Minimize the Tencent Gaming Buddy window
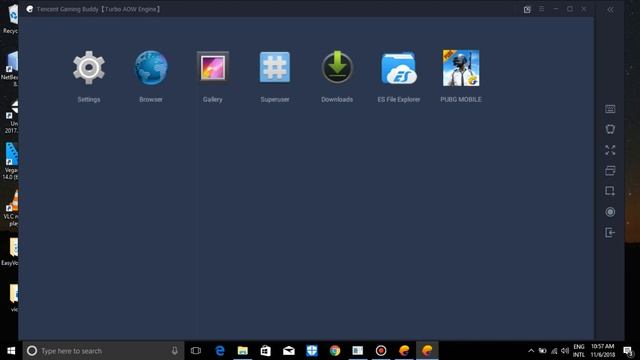Screen dimensions: 640x360 click(x=556, y=9)
